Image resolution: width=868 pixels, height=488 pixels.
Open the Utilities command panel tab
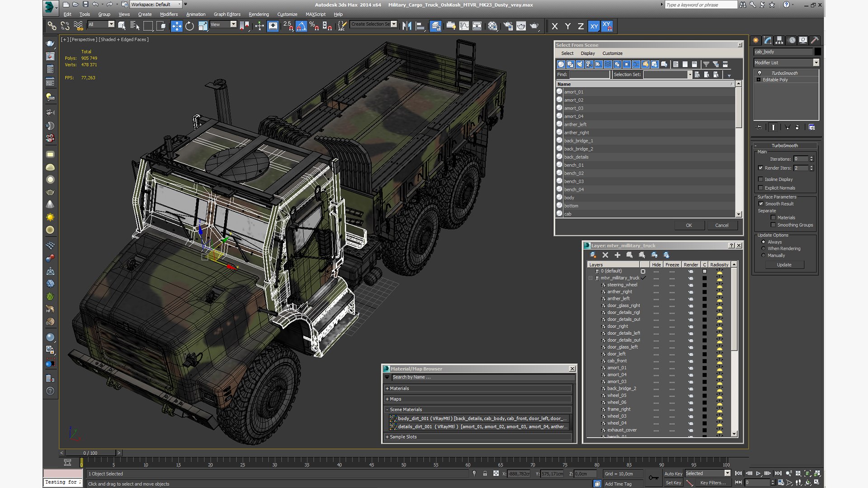pos(815,40)
